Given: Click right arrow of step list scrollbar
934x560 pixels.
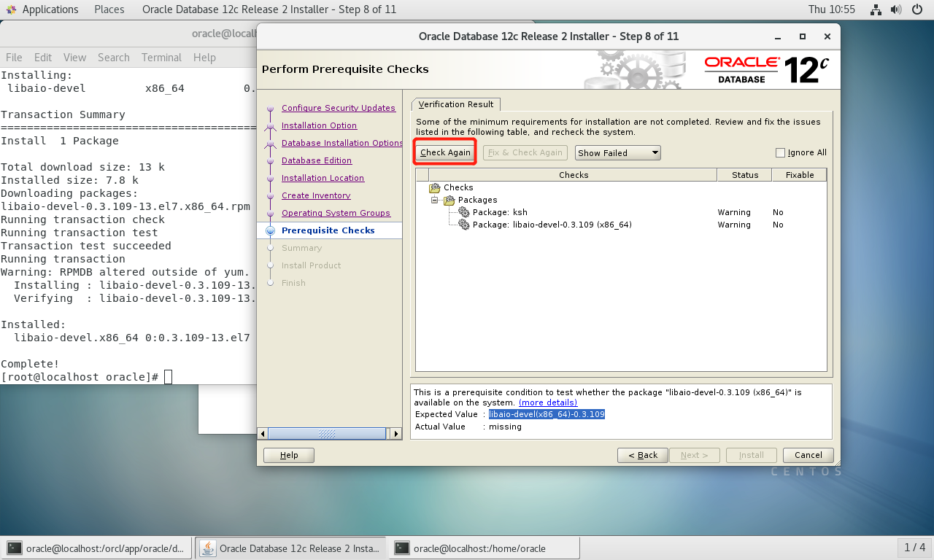Looking at the screenshot, I should [x=396, y=434].
